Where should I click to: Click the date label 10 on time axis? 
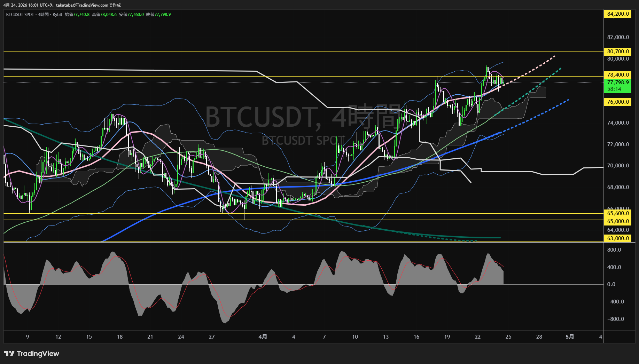coord(355,337)
